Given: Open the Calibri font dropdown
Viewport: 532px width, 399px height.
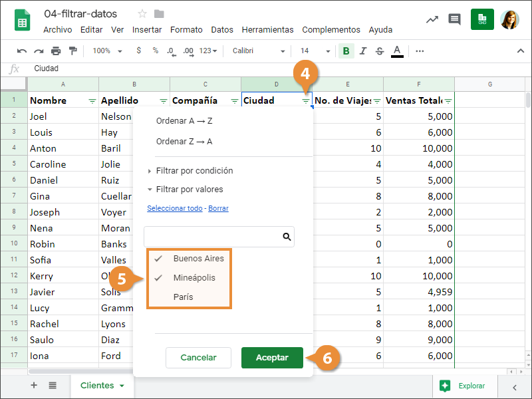Looking at the screenshot, I should (x=259, y=51).
